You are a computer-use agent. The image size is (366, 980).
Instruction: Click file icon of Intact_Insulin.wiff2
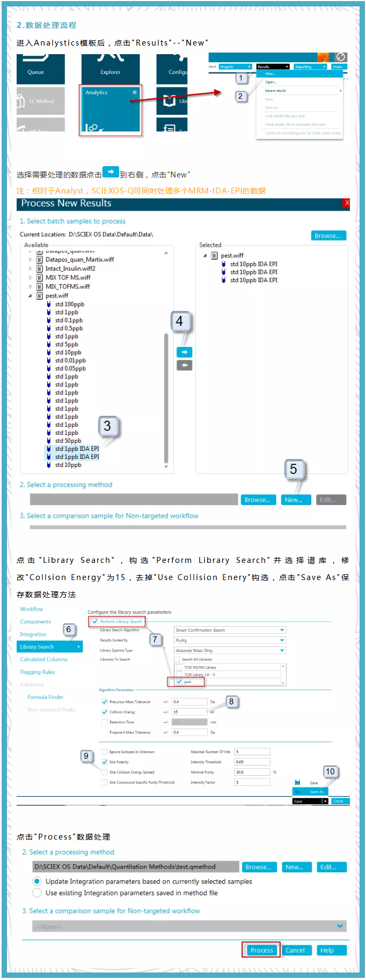40,269
